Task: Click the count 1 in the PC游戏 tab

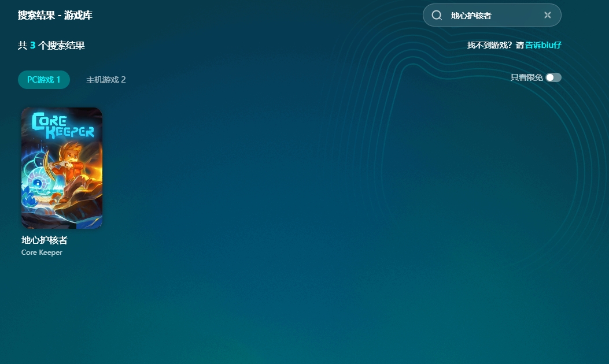Action: pos(58,80)
